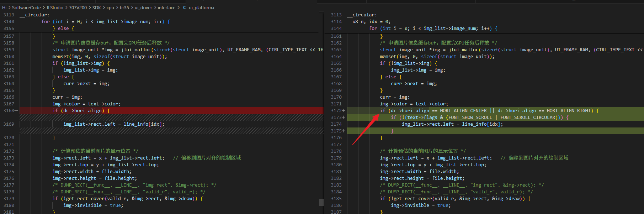Image resolution: width=644 pixels, height=214 pixels.
Task: Jump to sticky line 3140 for-loop in left pane
Action: (106, 21)
